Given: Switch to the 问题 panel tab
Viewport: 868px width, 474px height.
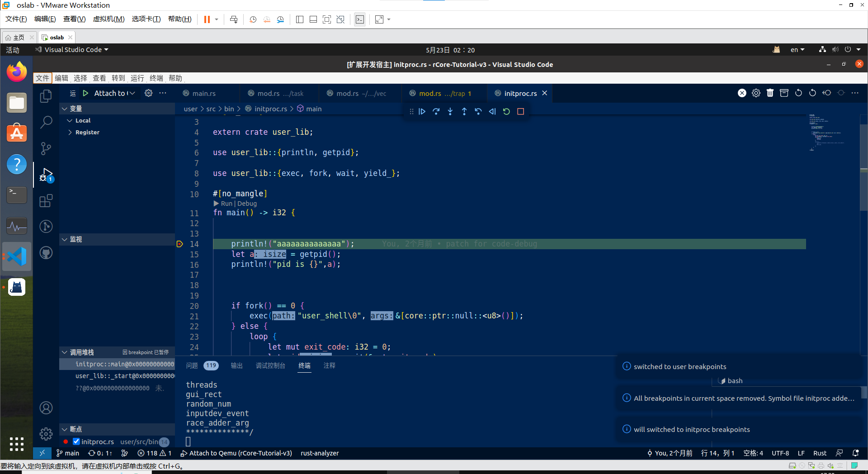Looking at the screenshot, I should (192, 365).
